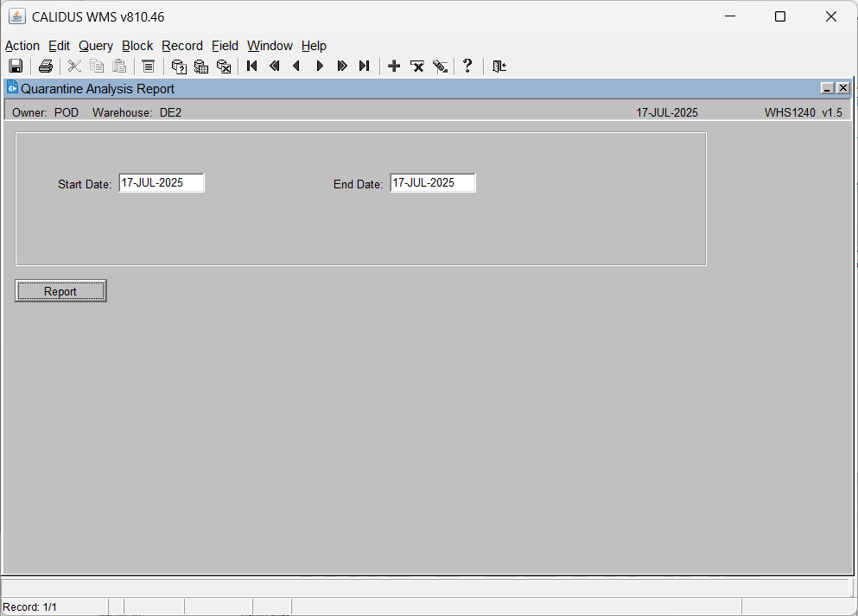858x616 pixels.
Task: Click the Clear Record icon
Action: (x=440, y=67)
